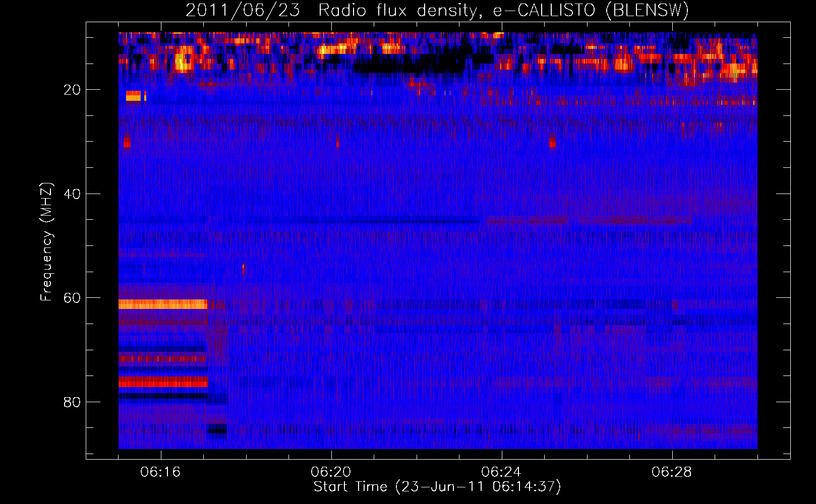Viewport: 816px width, 504px height.
Task: Click the bright orange band near 61 MHz
Action: (163, 304)
